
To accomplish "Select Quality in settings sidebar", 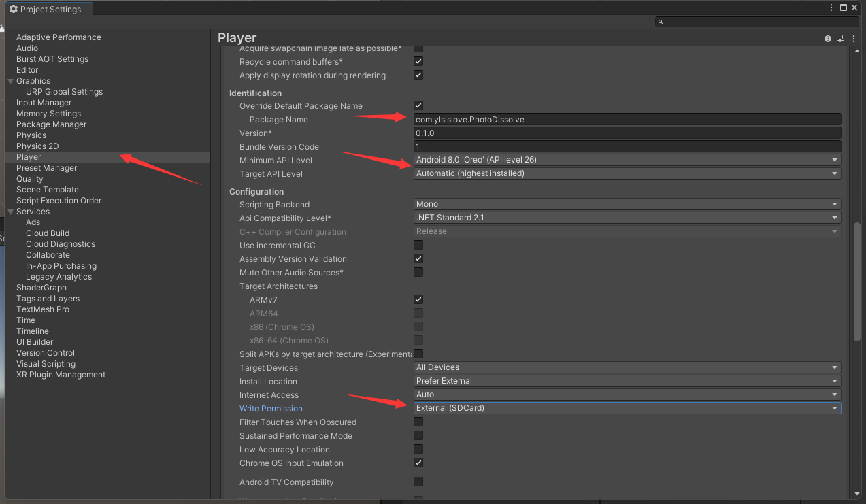I will pyautogui.click(x=30, y=179).
